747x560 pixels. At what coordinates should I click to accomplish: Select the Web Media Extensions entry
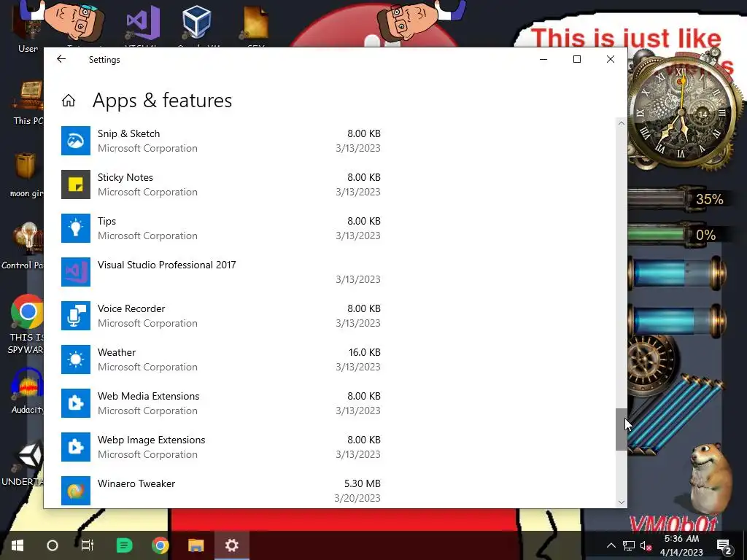(x=221, y=403)
